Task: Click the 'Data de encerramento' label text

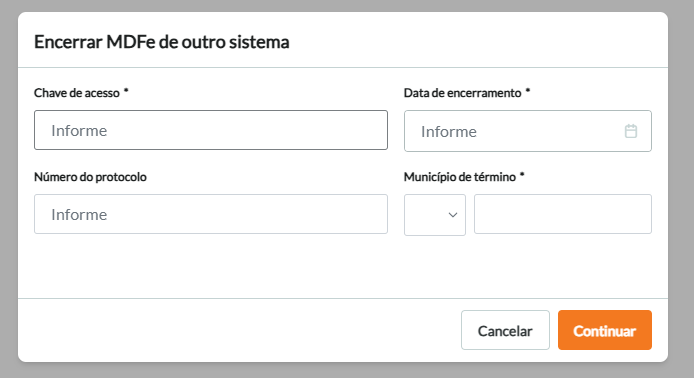Action: 462,93
